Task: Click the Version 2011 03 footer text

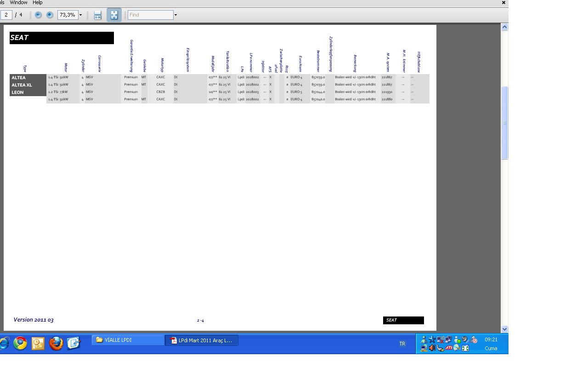Action: pyautogui.click(x=34, y=320)
